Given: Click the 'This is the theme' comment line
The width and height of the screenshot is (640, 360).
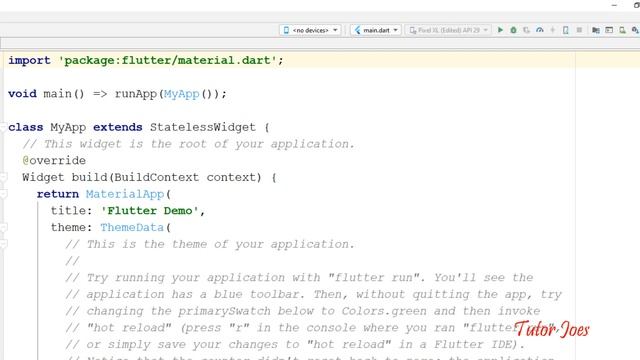Looking at the screenshot, I should [x=210, y=244].
